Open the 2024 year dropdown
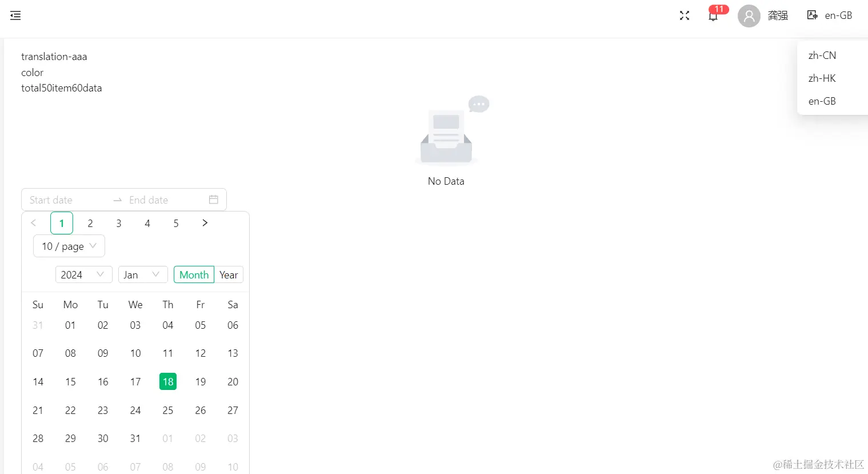 pyautogui.click(x=83, y=274)
